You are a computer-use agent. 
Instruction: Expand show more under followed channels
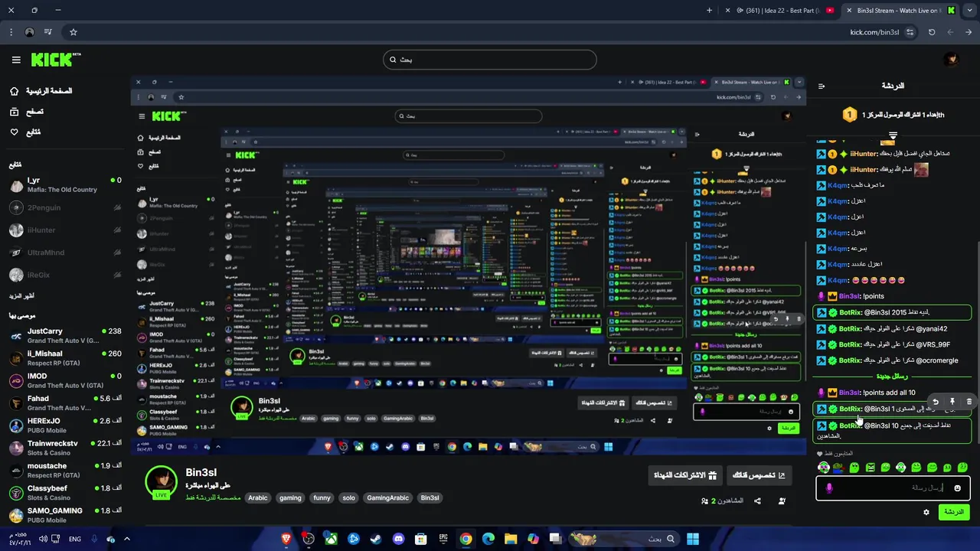[21, 295]
